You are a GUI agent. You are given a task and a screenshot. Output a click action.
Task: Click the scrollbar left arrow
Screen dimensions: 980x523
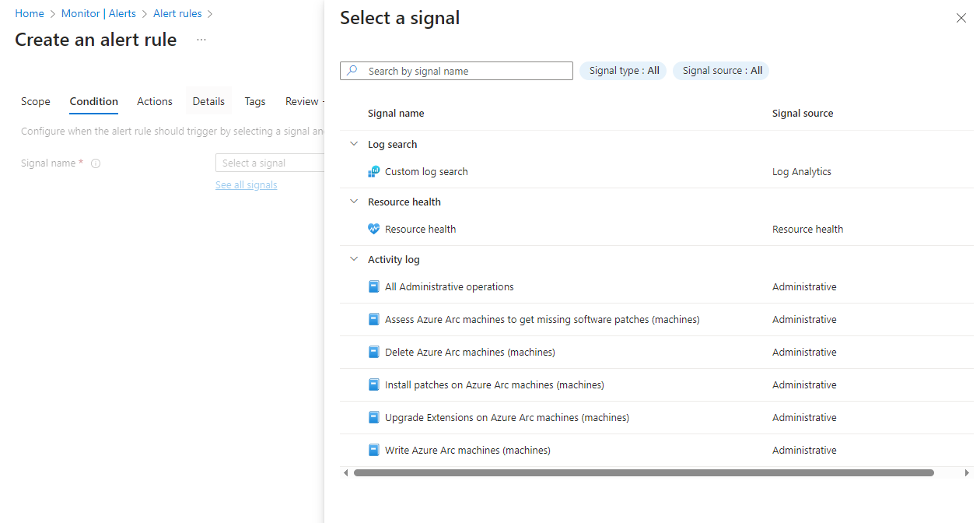[345, 472]
